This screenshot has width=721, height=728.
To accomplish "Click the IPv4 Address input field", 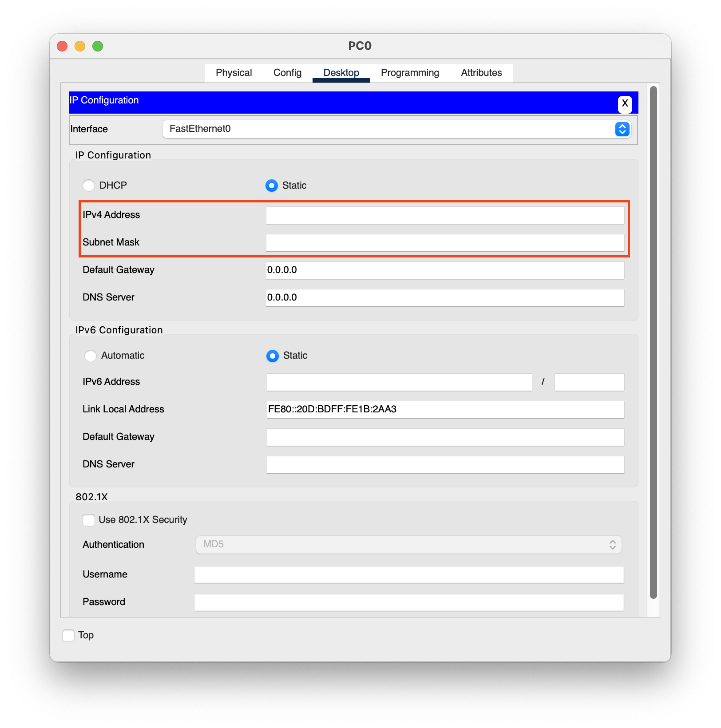I will point(445,215).
